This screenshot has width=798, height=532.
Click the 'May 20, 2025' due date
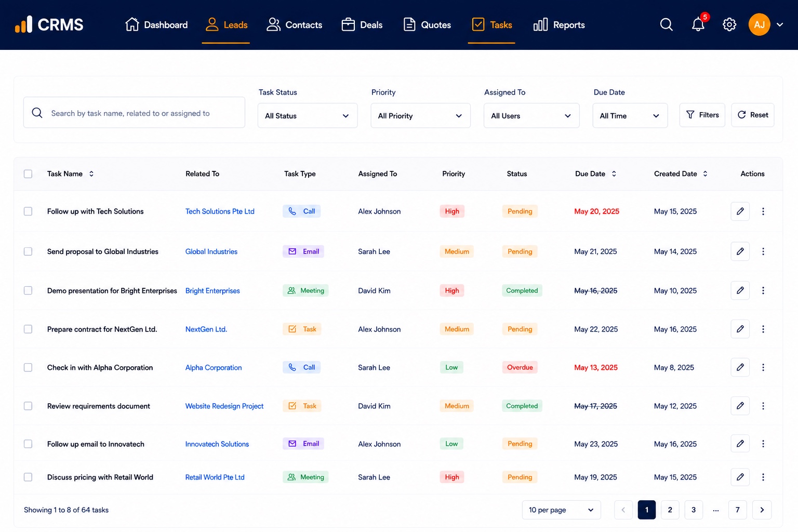pos(596,211)
